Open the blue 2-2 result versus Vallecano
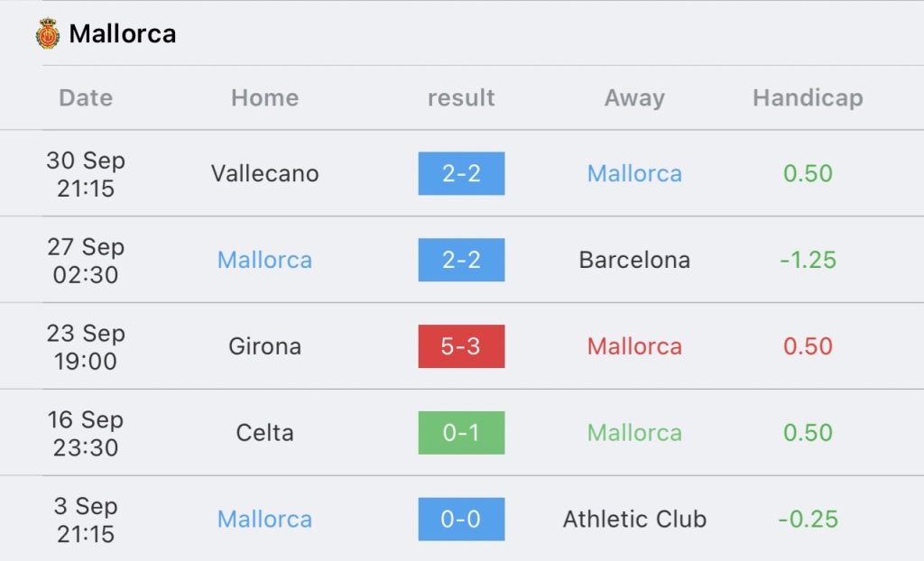The height and width of the screenshot is (561, 924). click(461, 173)
